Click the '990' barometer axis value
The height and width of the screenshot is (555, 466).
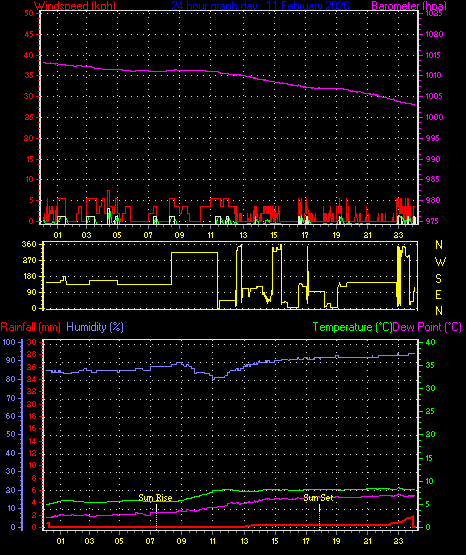[433, 159]
